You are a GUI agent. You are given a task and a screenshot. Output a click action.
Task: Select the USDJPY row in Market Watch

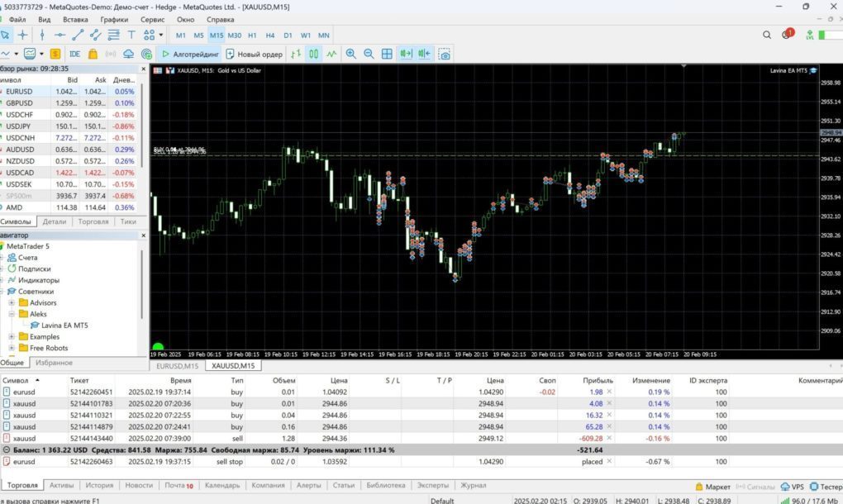[x=69, y=126]
